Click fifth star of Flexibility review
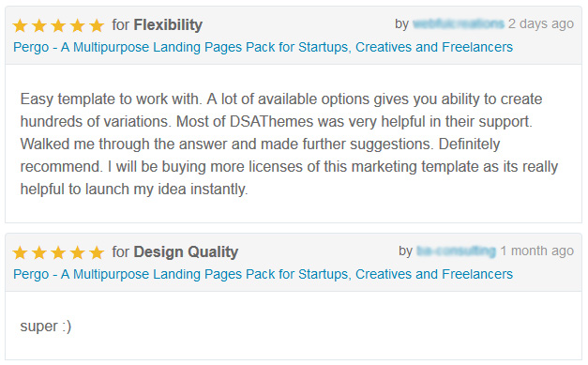Image resolution: width=588 pixels, height=365 pixels. coord(97,26)
